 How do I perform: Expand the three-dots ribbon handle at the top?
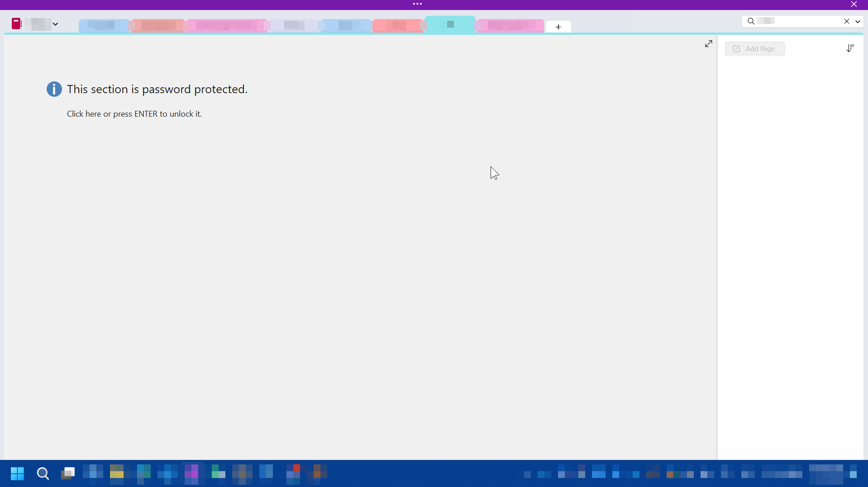click(417, 4)
